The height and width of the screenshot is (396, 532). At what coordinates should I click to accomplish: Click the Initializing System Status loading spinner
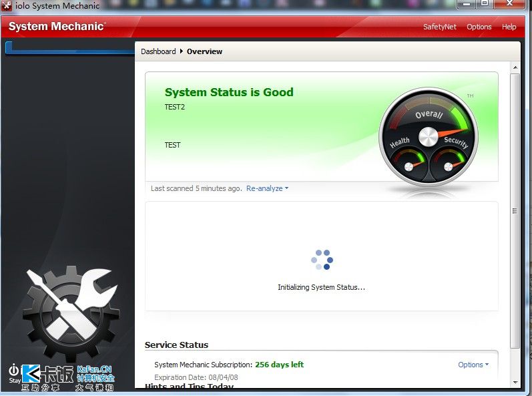click(x=322, y=260)
